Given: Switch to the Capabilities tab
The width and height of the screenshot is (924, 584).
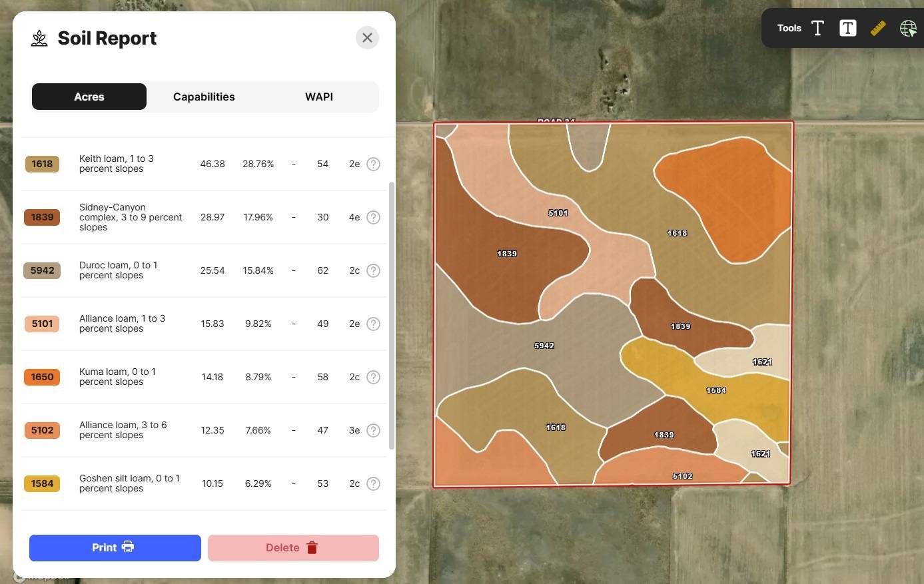Looking at the screenshot, I should point(204,97).
